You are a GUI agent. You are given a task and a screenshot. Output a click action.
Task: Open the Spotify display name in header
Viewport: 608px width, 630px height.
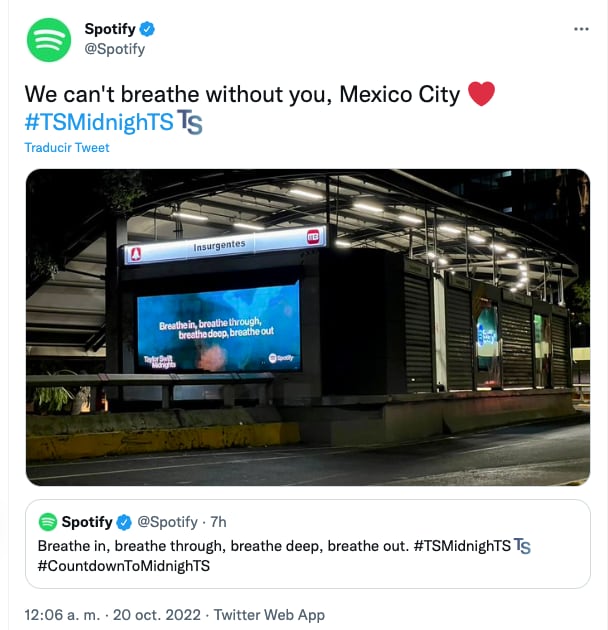point(110,29)
